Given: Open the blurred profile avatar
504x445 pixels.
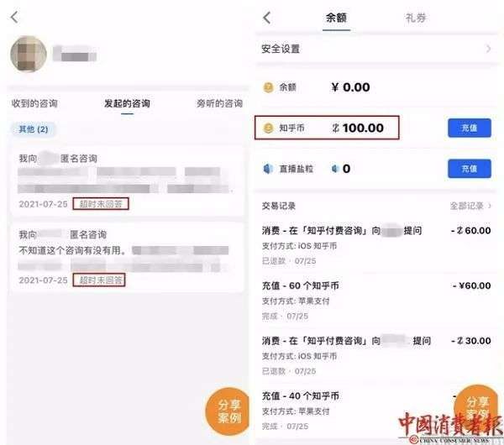Looking at the screenshot, I should coord(29,54).
